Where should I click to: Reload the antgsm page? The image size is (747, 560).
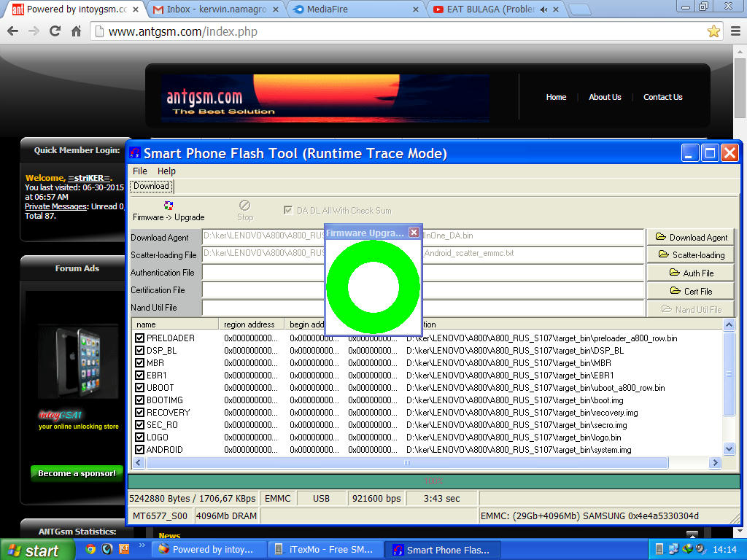55,31
